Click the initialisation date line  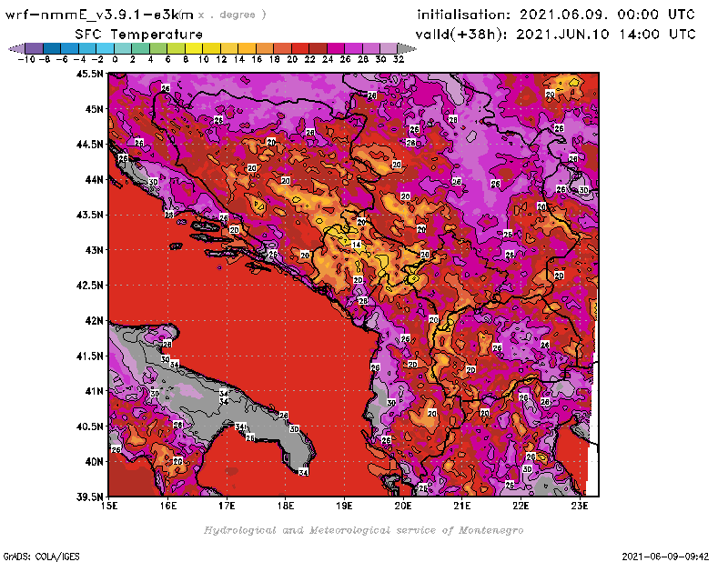(x=556, y=15)
